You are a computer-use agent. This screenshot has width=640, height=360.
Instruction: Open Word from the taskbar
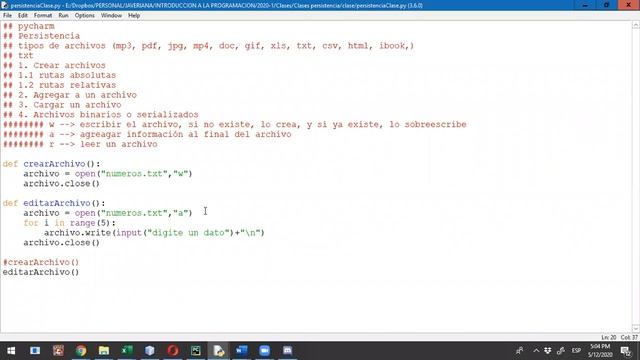pyautogui.click(x=241, y=351)
